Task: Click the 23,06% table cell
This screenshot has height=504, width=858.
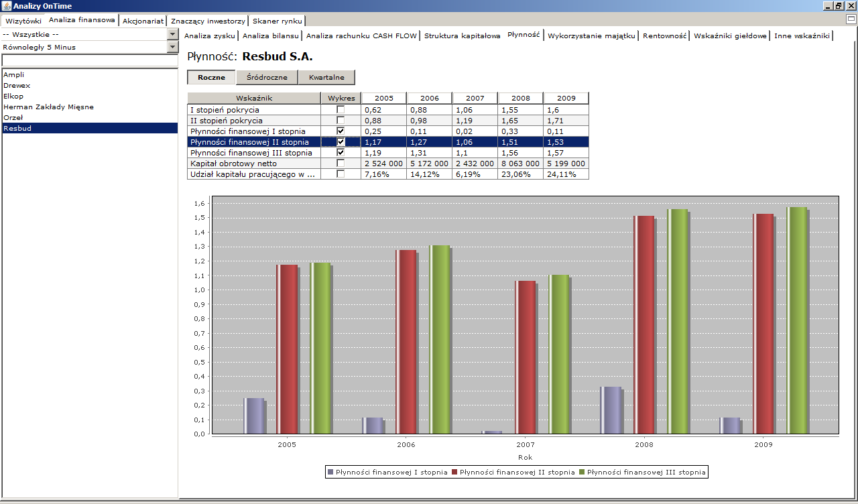Action: (x=520, y=174)
